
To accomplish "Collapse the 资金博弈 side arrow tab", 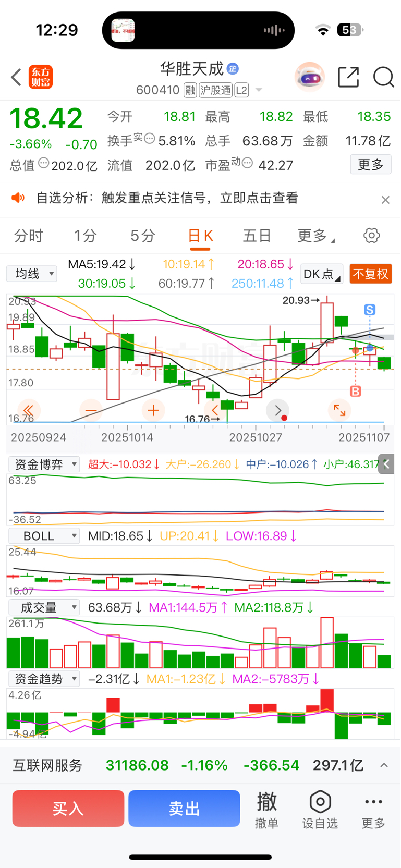I will (x=386, y=464).
